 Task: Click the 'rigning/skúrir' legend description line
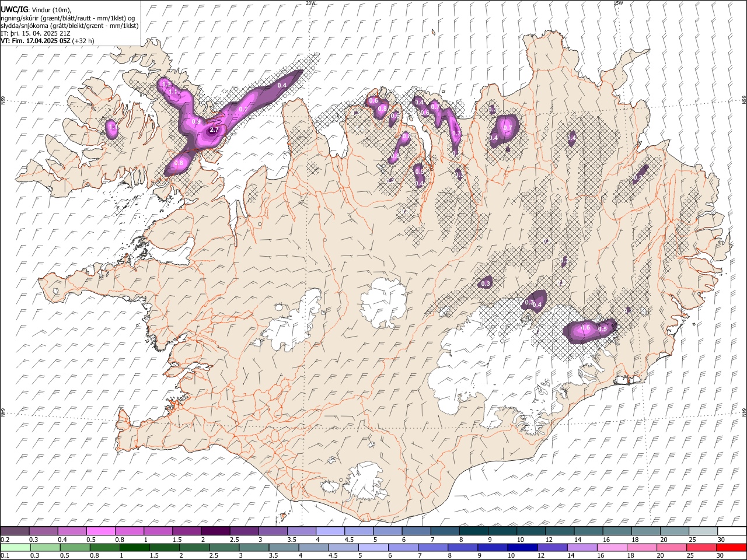click(68, 18)
